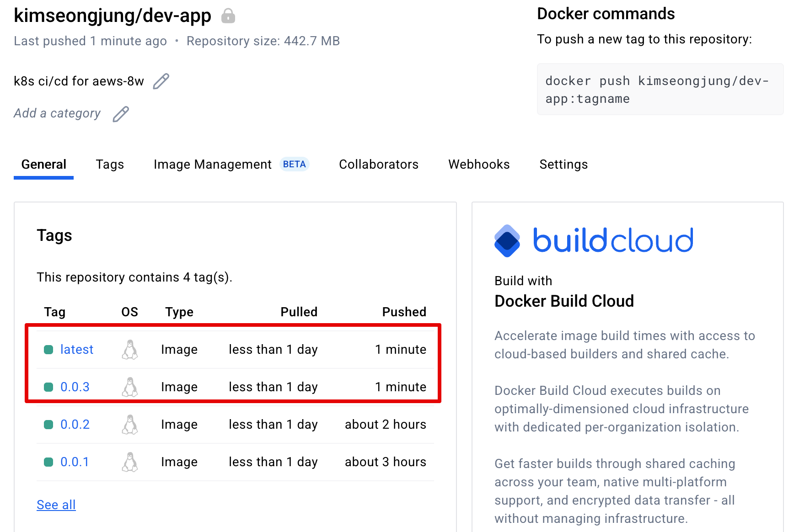Click the Linux penguin icon for 0.0.3 tag

pos(130,387)
